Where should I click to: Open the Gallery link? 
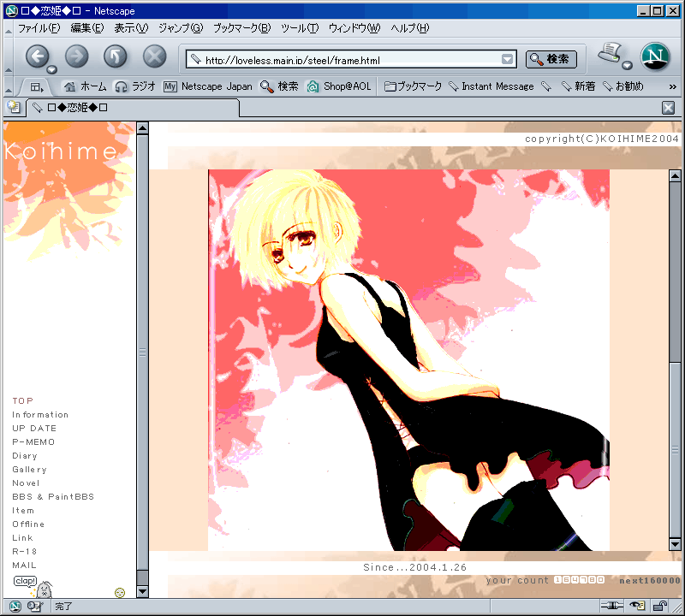coord(29,470)
